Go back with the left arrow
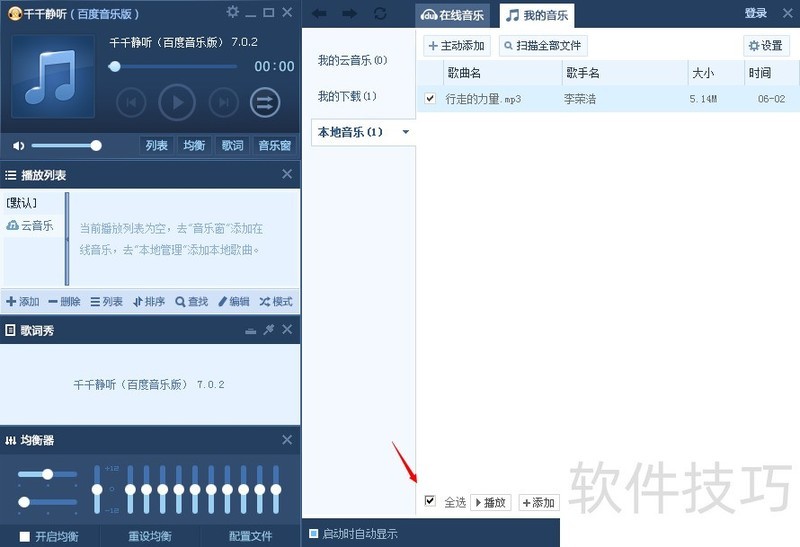 (319, 13)
